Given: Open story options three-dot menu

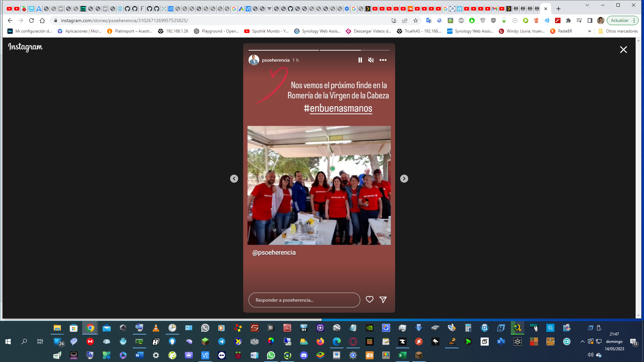Looking at the screenshot, I should pyautogui.click(x=383, y=60).
